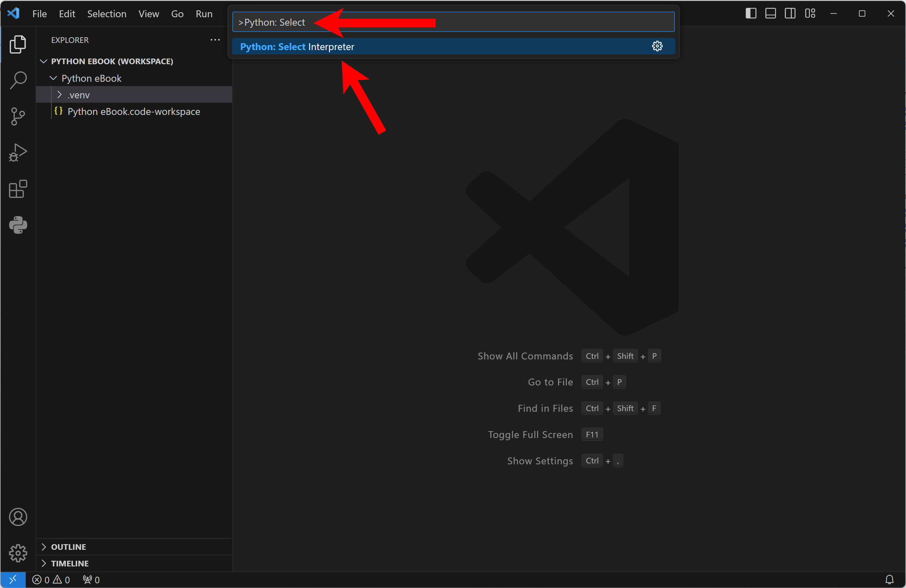Open the Edit menu

(67, 14)
